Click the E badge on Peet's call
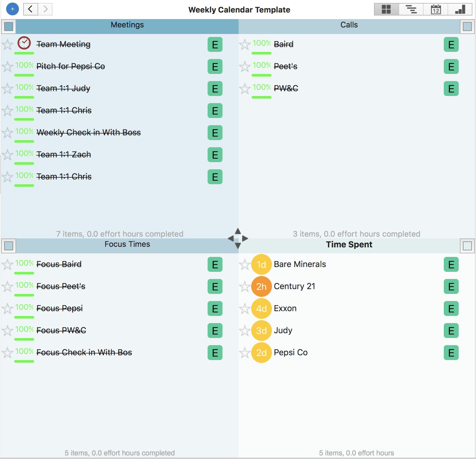The image size is (476, 459). [x=451, y=67]
